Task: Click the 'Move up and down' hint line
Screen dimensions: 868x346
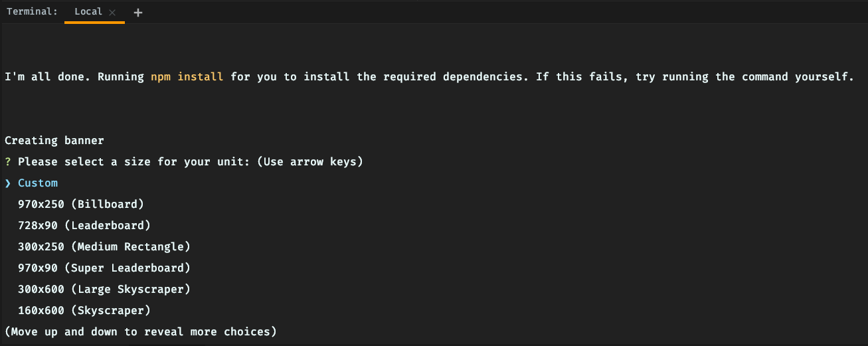Action: pyautogui.click(x=141, y=331)
